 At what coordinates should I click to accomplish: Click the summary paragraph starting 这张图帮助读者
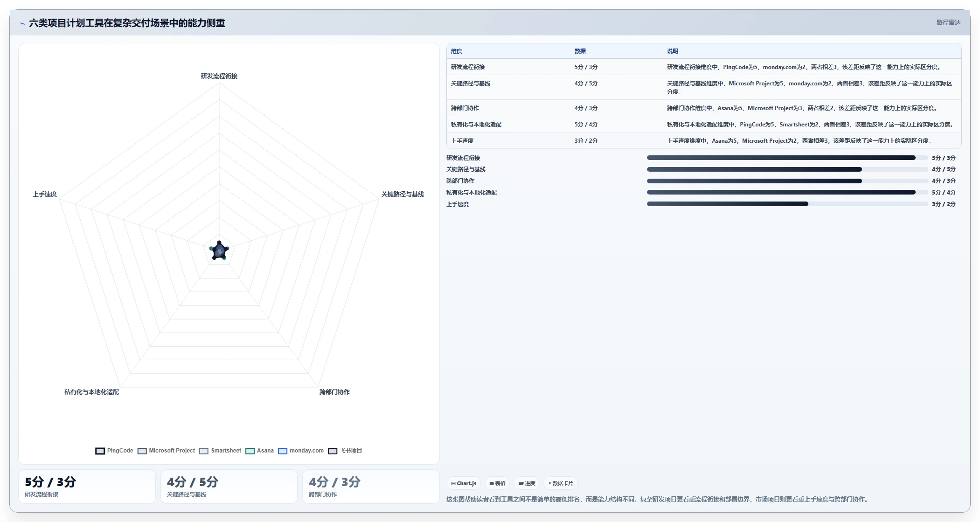[x=658, y=499]
